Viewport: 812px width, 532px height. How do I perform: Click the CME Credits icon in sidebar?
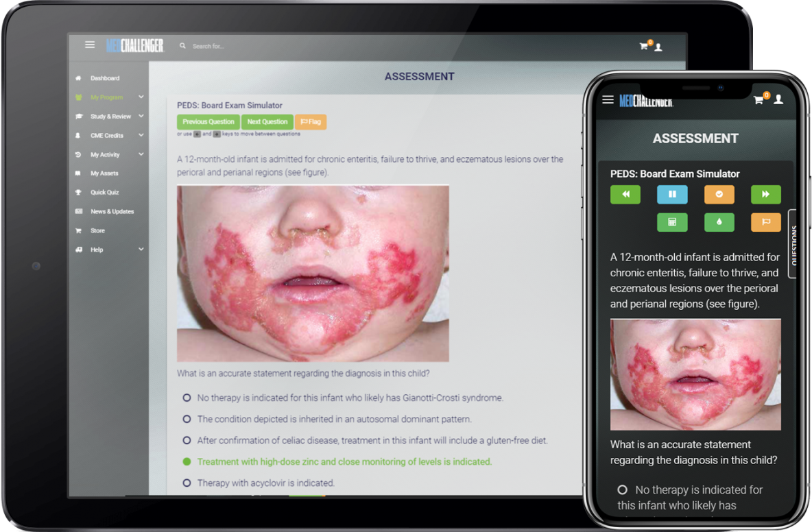(x=78, y=136)
